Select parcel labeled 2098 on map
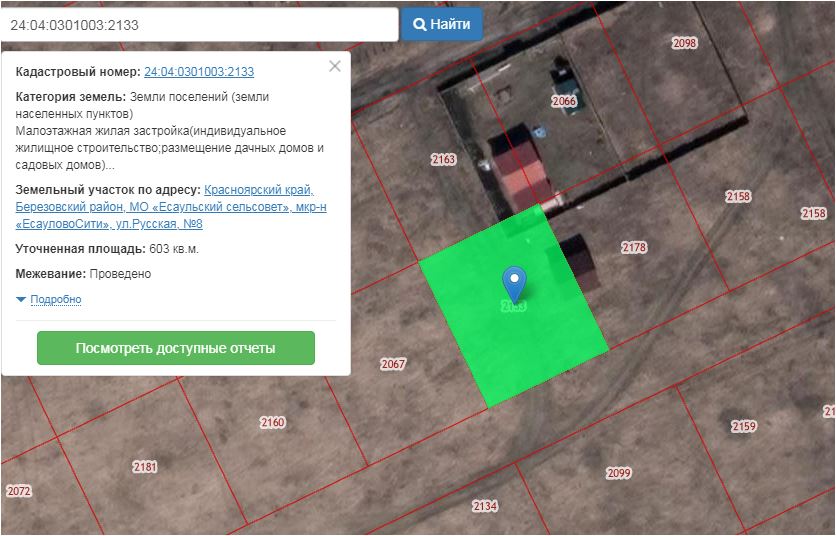 684,43
